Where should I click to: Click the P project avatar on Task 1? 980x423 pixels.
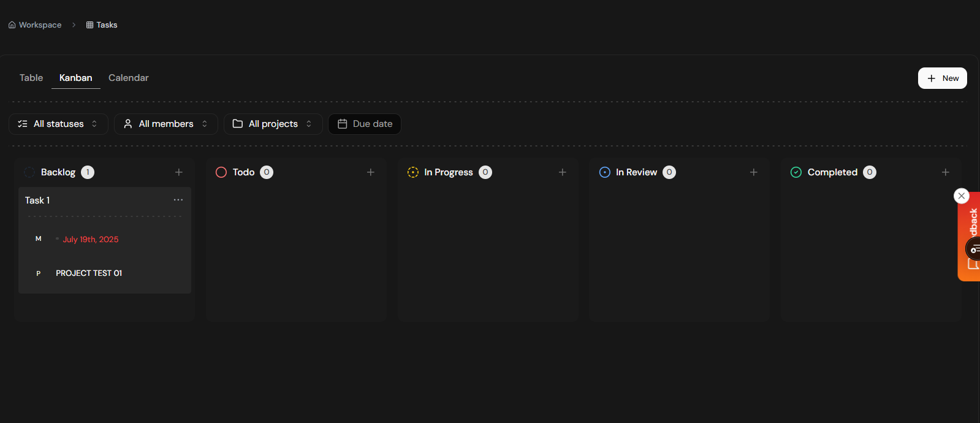pos(39,273)
